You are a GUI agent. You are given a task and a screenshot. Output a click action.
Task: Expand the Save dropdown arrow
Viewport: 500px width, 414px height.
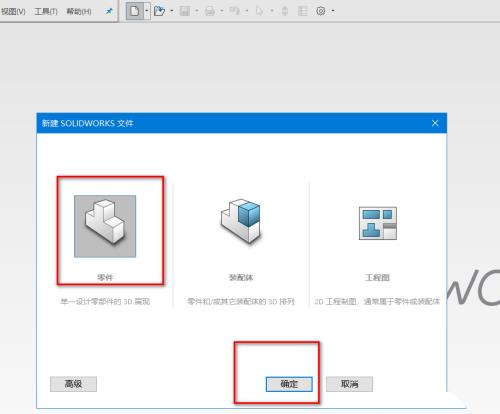197,11
